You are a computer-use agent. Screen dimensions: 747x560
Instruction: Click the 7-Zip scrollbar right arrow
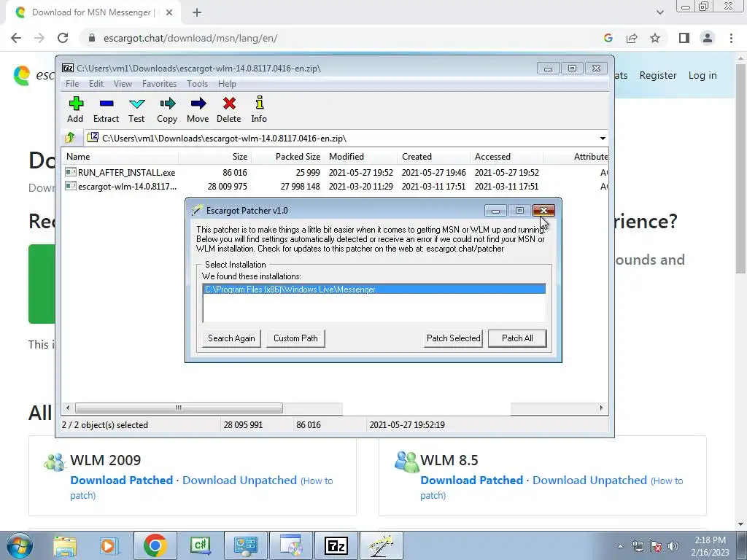601,408
